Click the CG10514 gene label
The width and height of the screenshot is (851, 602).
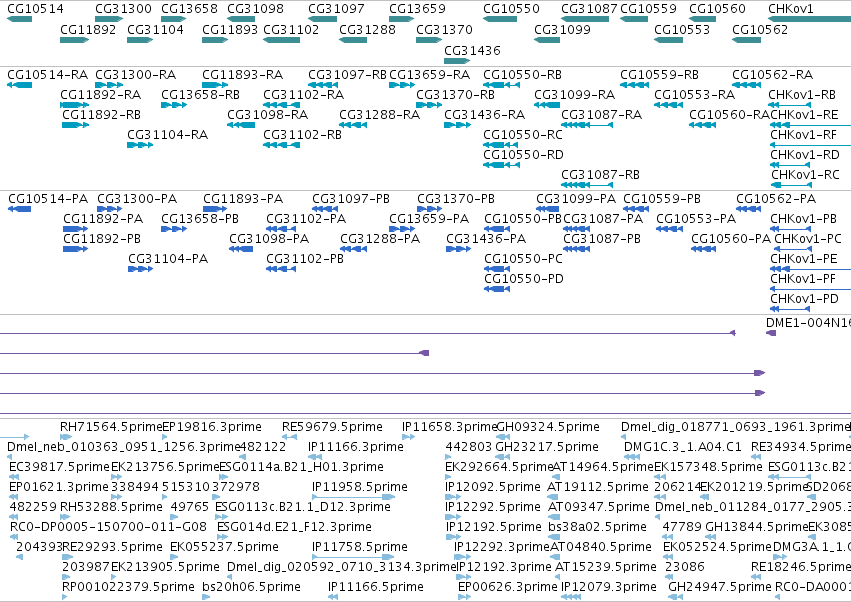pyautogui.click(x=35, y=9)
